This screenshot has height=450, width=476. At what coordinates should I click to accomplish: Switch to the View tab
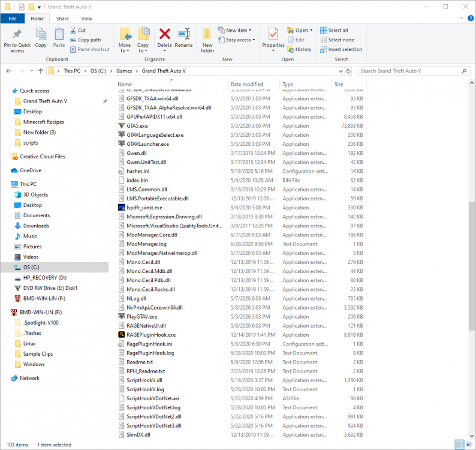86,19
